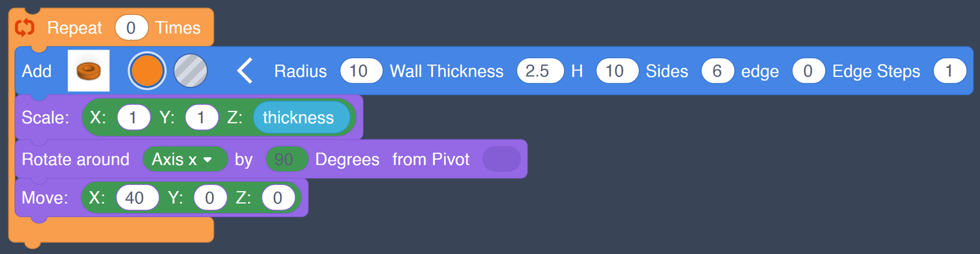Select the solid orange color swatch

147,71
